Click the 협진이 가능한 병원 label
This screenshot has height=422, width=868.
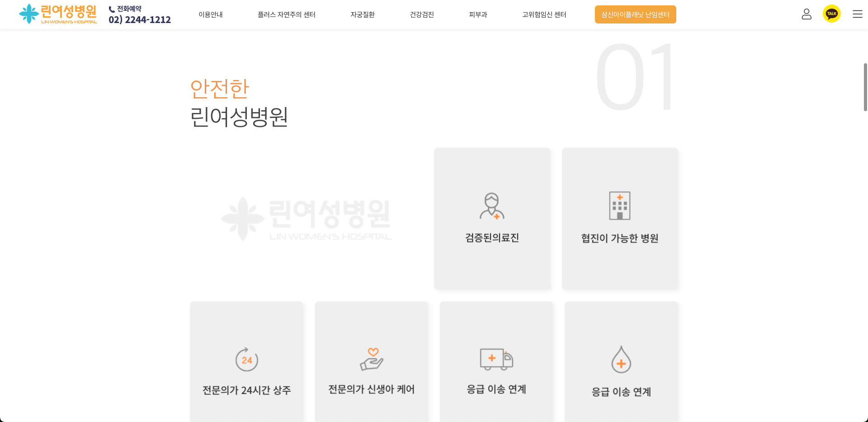coord(620,238)
